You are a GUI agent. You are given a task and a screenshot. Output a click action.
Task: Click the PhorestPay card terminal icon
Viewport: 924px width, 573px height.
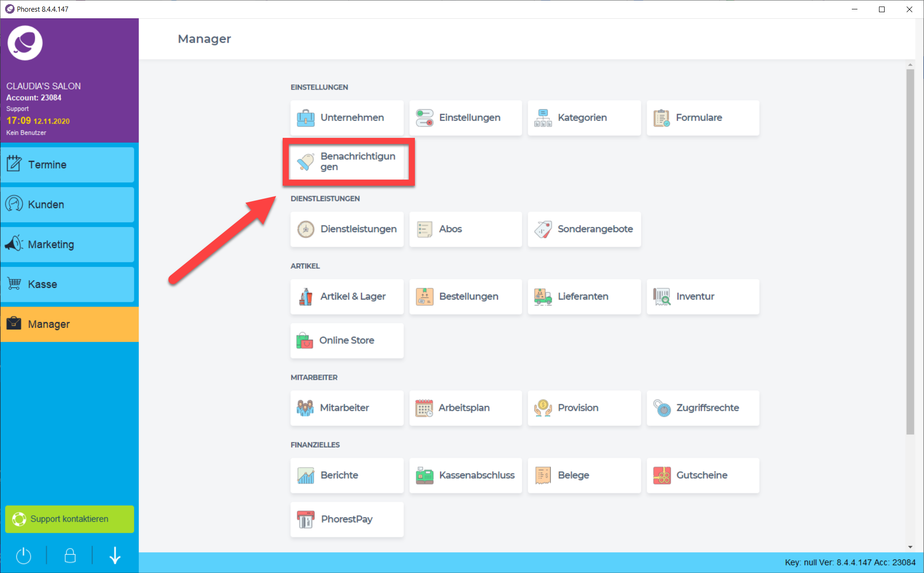(x=306, y=520)
